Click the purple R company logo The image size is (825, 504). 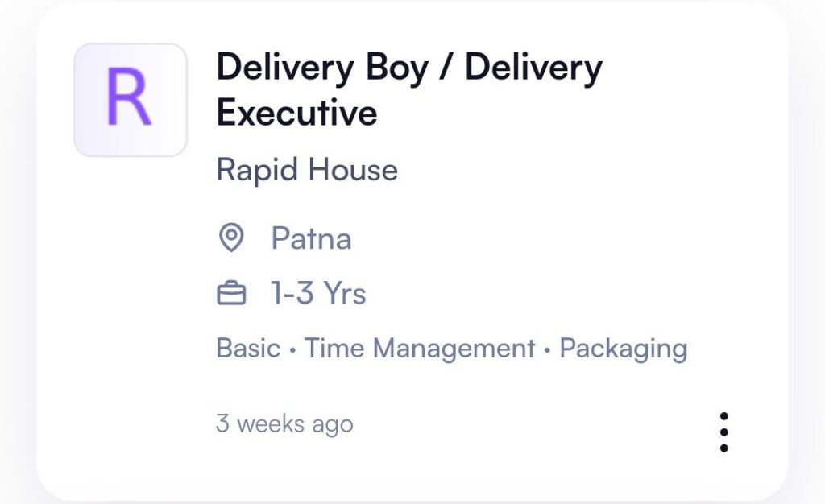coord(130,100)
